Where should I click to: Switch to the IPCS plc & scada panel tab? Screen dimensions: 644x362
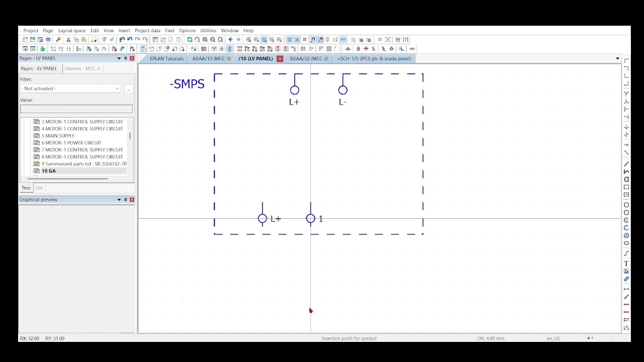coord(374,58)
